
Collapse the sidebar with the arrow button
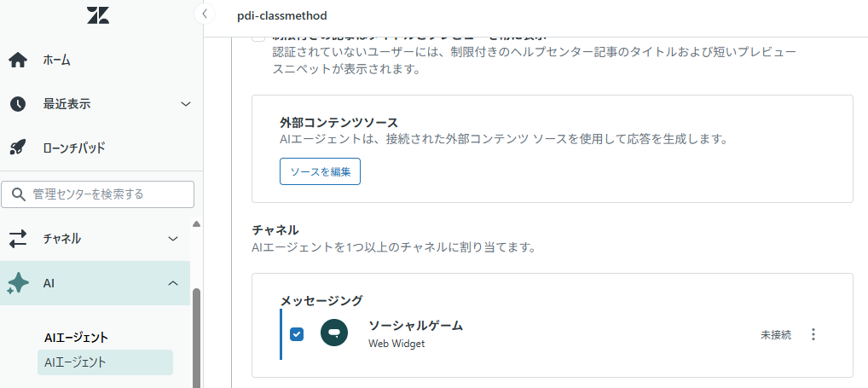click(204, 14)
